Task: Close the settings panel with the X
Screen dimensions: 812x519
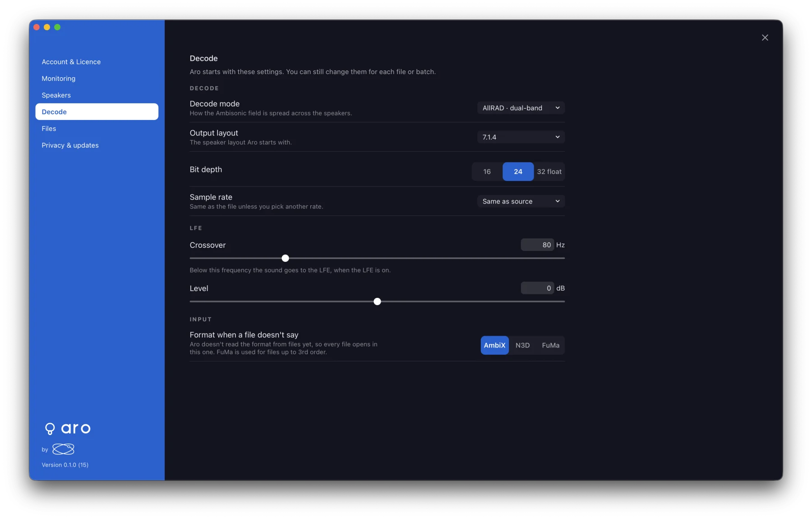Action: [765, 37]
